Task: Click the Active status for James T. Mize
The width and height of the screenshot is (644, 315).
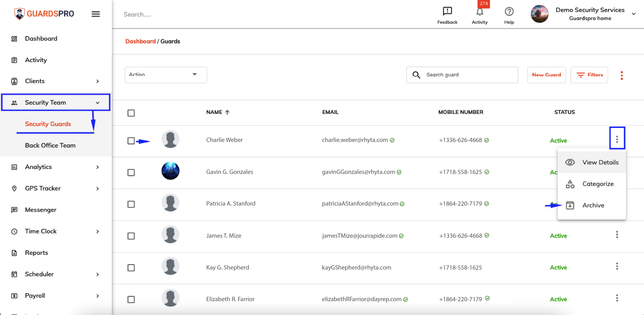Action: click(558, 236)
